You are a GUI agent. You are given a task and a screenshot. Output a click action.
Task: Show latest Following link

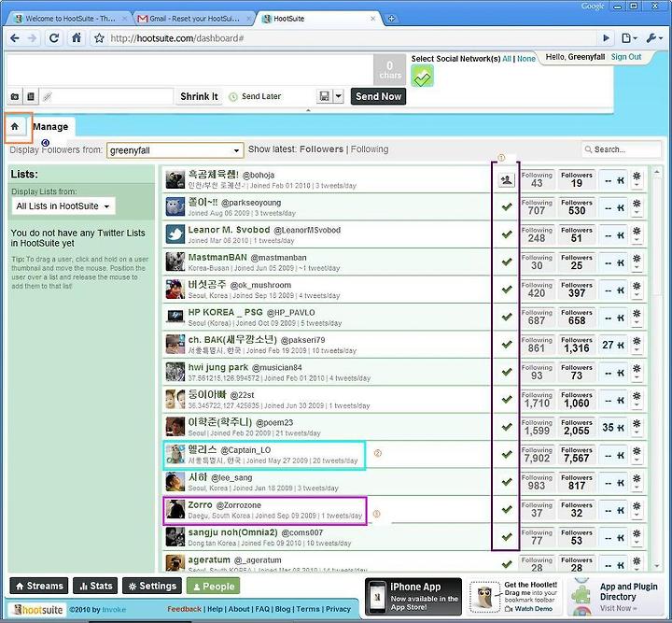point(370,149)
